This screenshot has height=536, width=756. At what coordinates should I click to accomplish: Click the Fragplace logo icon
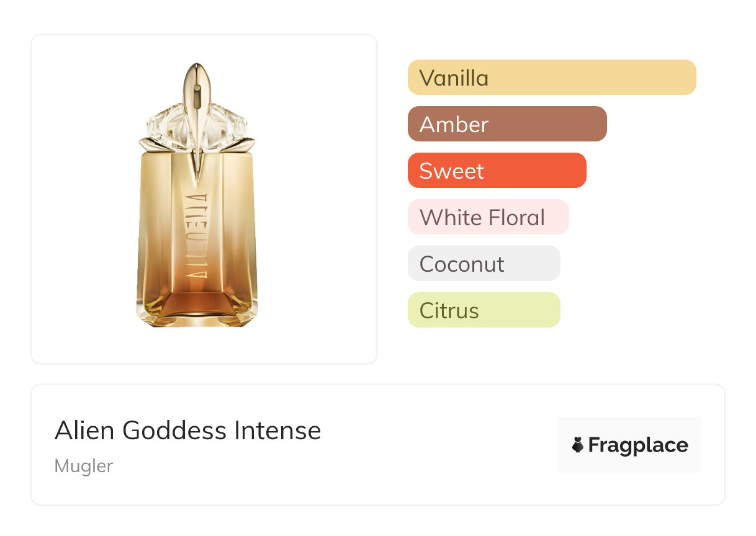click(x=578, y=445)
